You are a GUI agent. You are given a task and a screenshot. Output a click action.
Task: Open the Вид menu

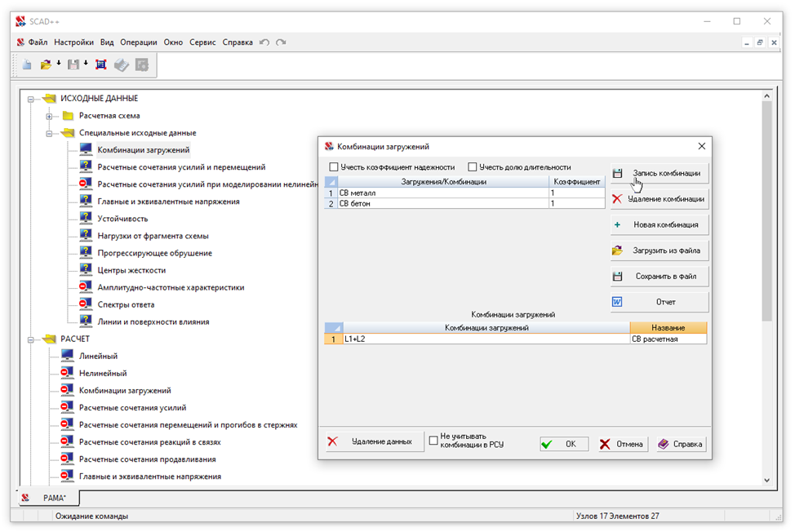pos(107,42)
